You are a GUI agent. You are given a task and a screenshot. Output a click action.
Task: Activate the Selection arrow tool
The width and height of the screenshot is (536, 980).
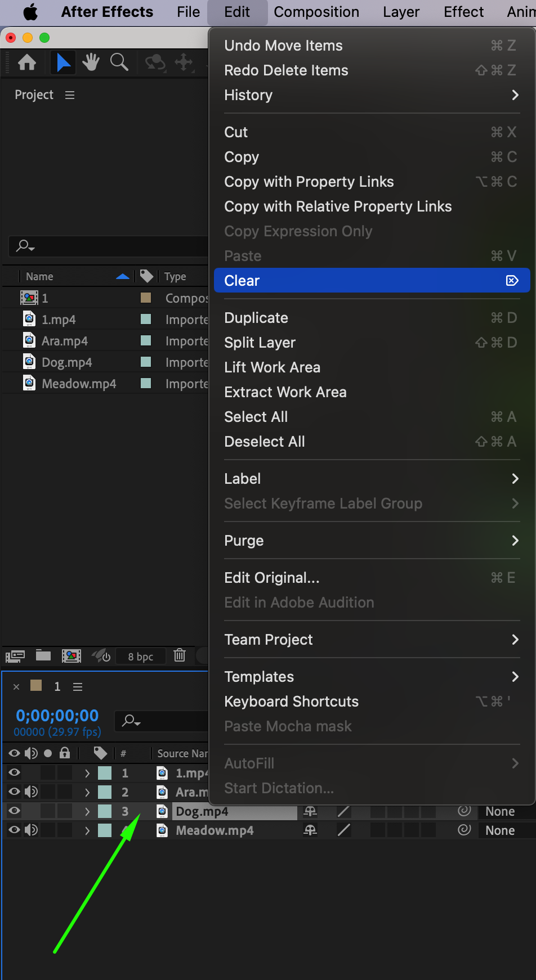(63, 62)
